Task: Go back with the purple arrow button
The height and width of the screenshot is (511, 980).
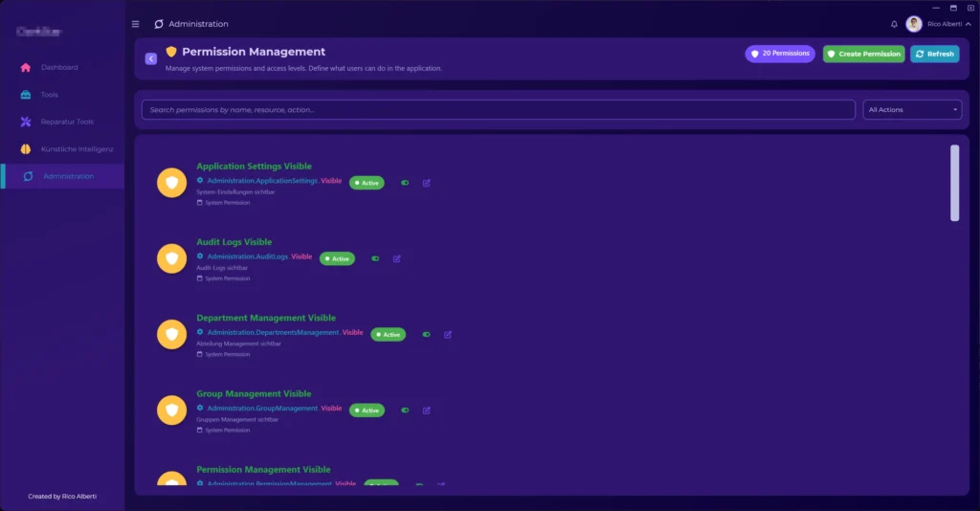Action: (150, 58)
